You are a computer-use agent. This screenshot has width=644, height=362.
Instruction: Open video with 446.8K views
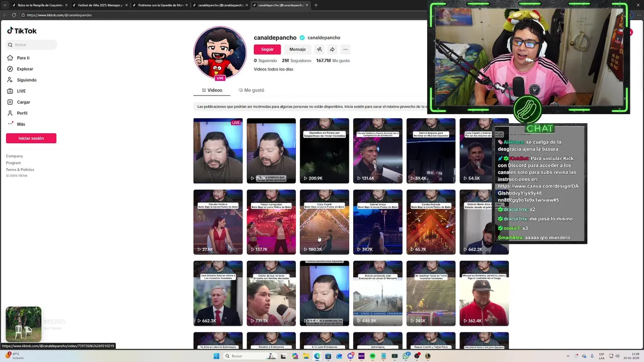coord(378,294)
